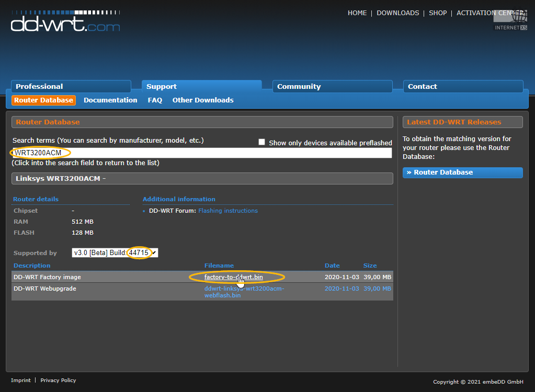Open the HOME link in top navigation
Screen dimensions: 535x392
357,13
